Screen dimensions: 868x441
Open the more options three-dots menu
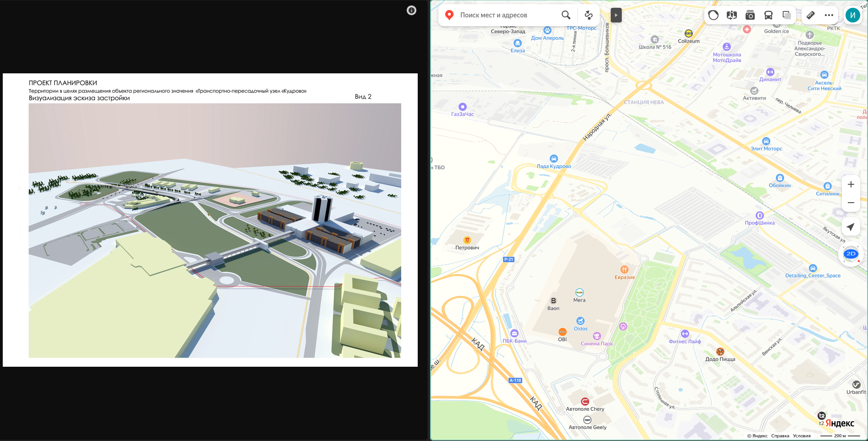tap(829, 15)
